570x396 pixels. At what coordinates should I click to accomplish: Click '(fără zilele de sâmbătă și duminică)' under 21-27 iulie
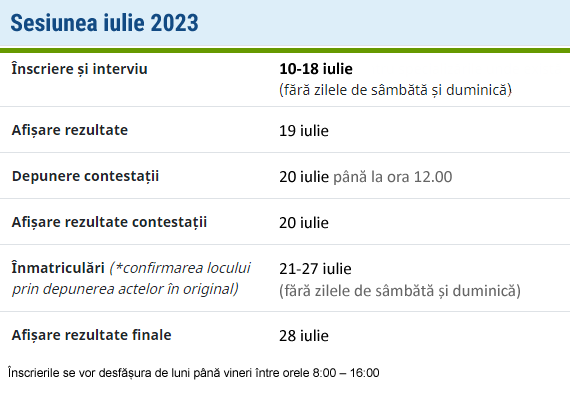pos(400,291)
